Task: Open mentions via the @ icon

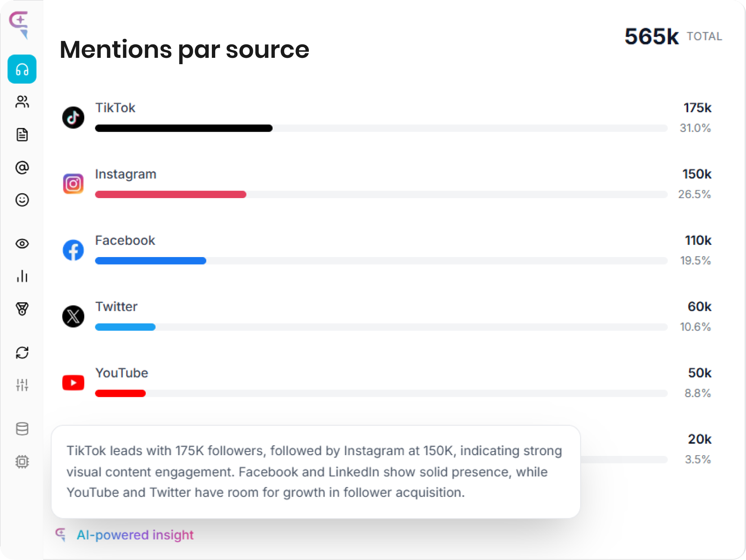Action: click(22, 168)
